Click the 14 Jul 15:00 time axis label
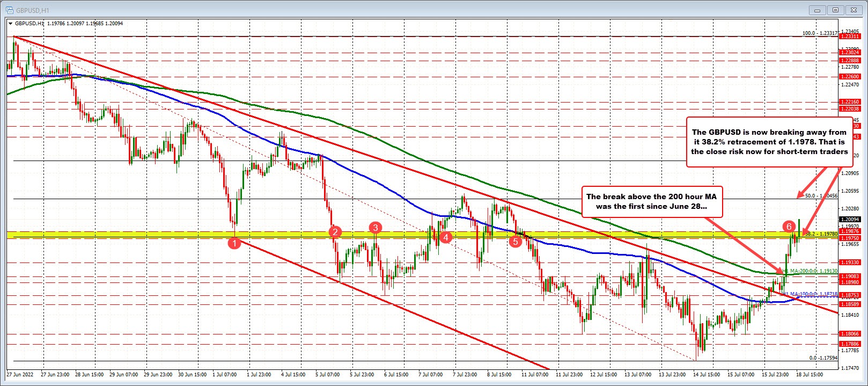 click(707, 375)
